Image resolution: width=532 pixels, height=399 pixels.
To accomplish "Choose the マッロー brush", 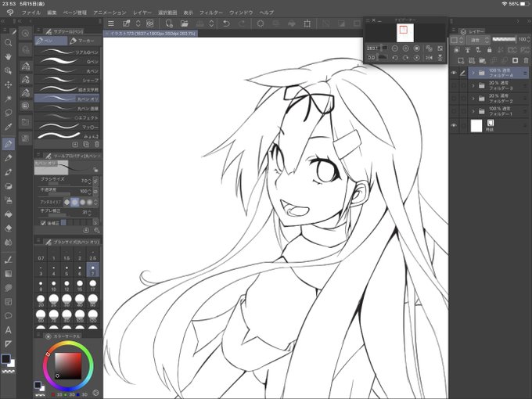I will point(66,127).
